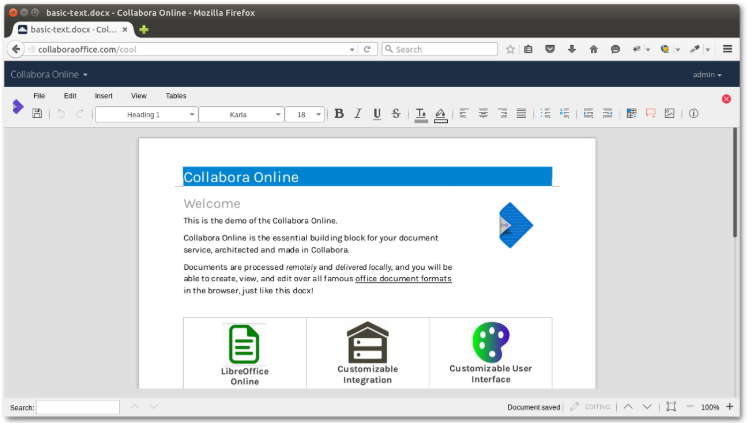This screenshot has width=747, height=423.
Task: Zoom in with plus button
Action: [729, 407]
